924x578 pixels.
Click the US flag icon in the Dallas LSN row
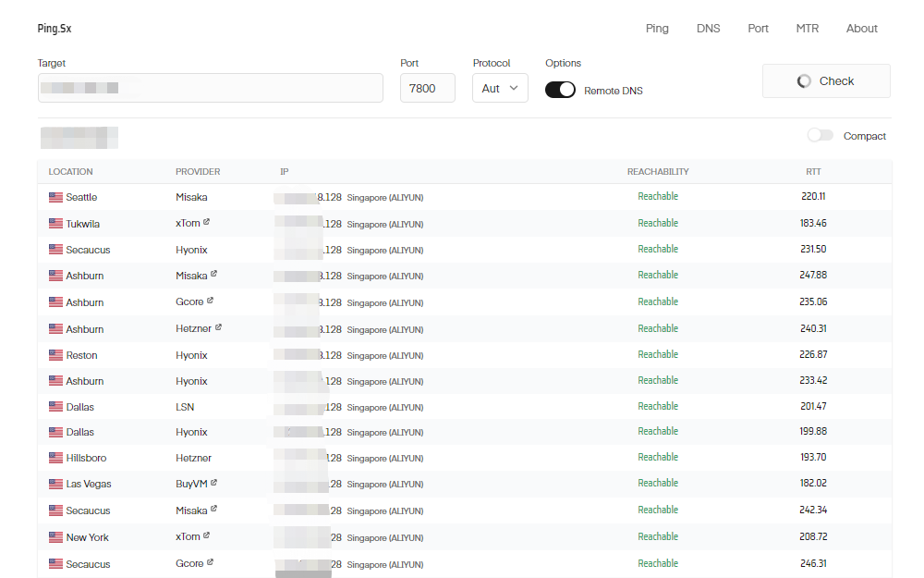pyautogui.click(x=54, y=406)
